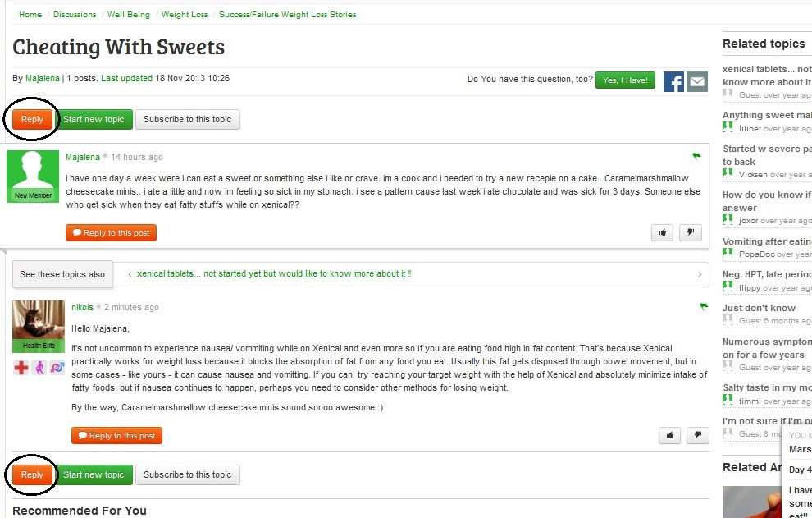Click the purple figure badge under nikols
812x518 pixels.
click(x=39, y=368)
